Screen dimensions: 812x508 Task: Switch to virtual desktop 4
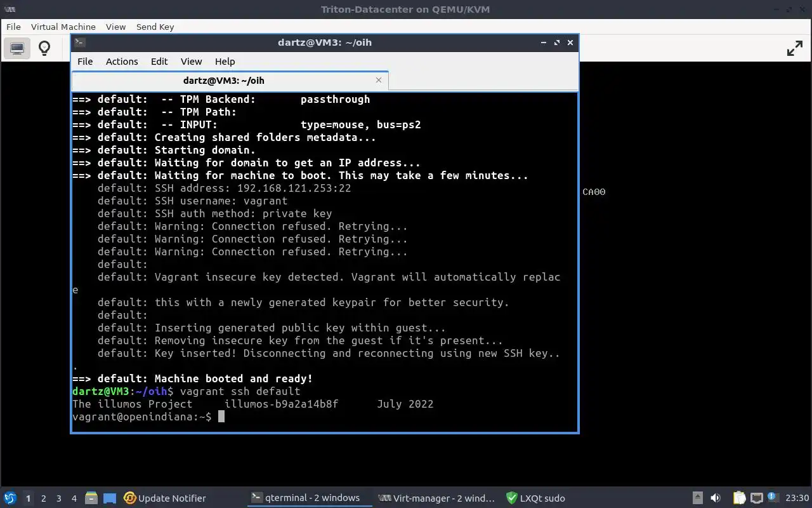click(x=74, y=498)
